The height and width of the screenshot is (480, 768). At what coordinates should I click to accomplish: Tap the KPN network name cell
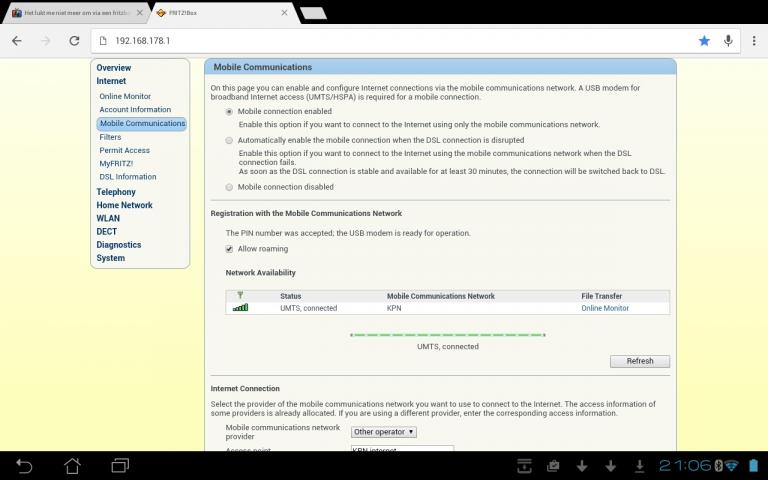tap(394, 308)
